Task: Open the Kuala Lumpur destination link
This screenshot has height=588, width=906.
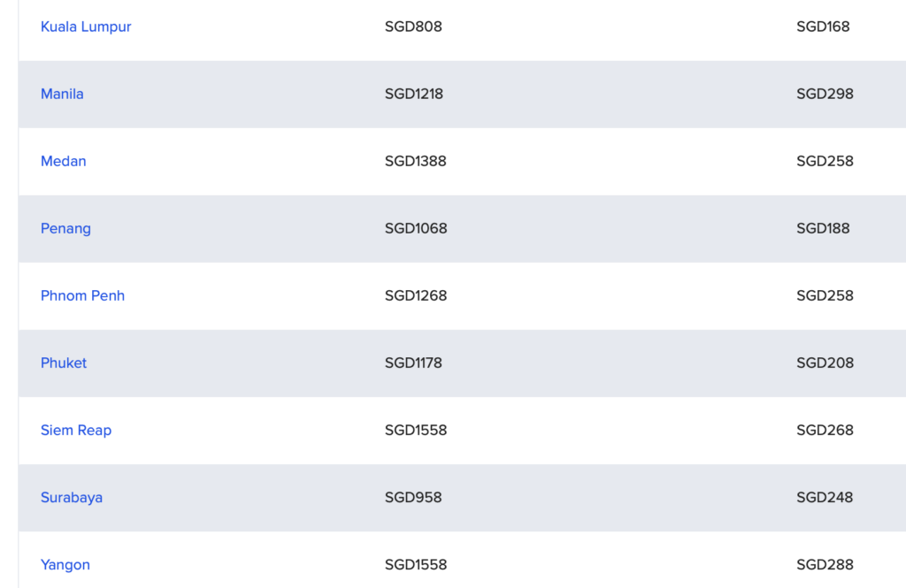Action: (x=86, y=27)
